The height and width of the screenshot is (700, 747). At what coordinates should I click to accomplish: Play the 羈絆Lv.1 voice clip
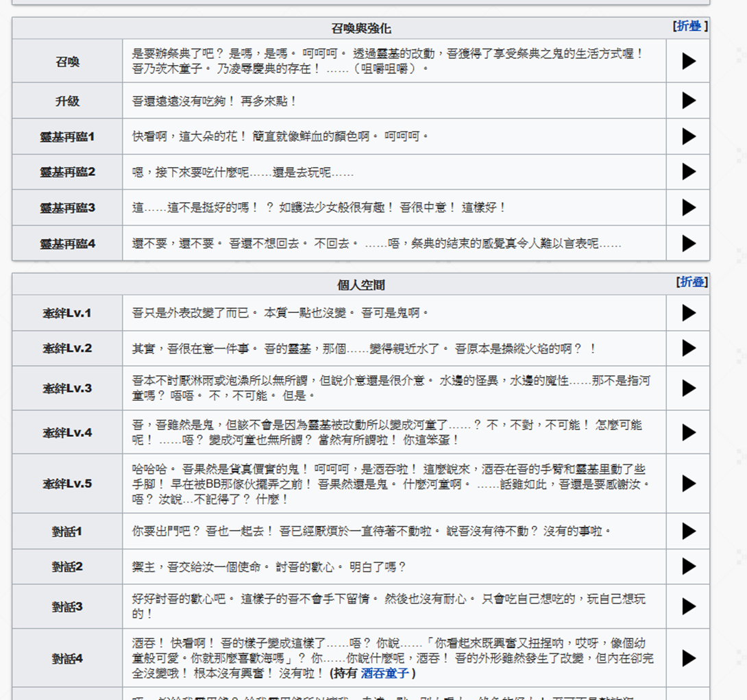click(687, 312)
